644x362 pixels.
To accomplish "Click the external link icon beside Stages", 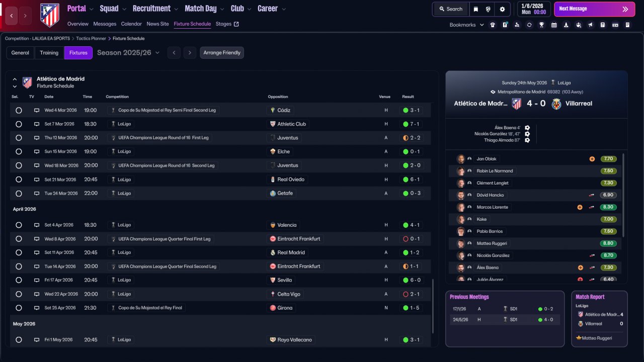I will tap(236, 24).
